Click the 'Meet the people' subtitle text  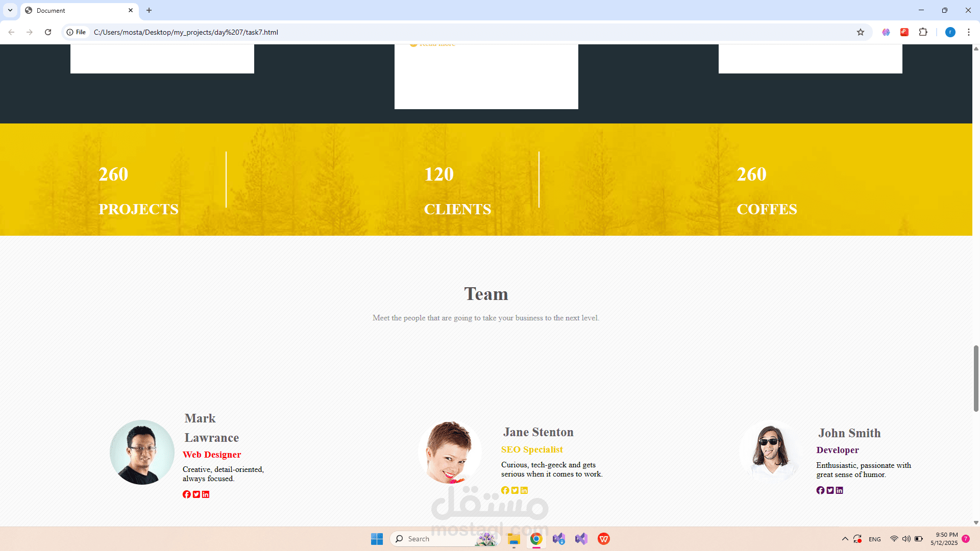(x=486, y=318)
